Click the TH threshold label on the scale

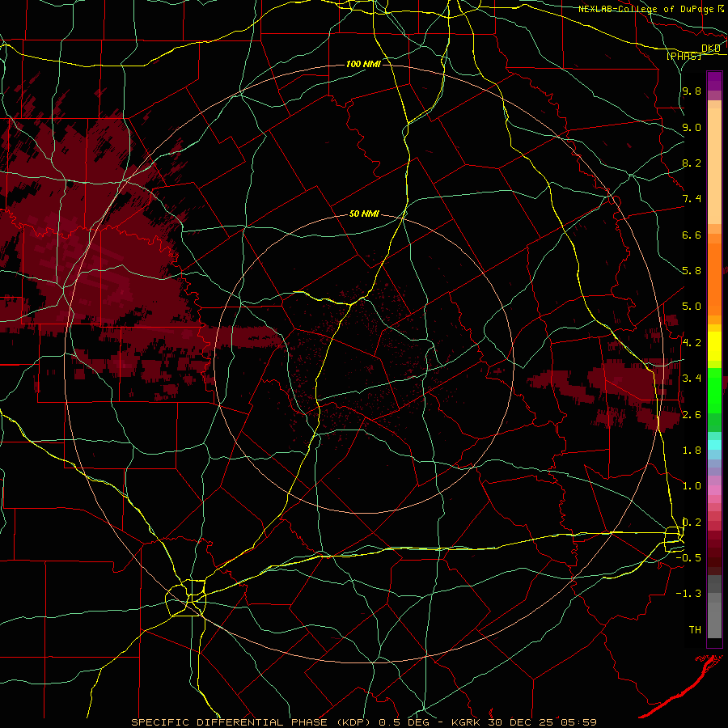pos(695,630)
